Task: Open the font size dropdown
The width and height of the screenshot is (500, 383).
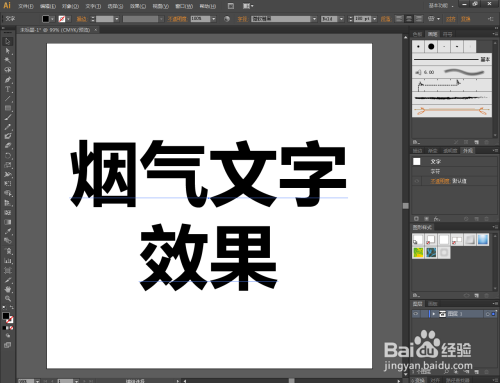Action: pyautogui.click(x=375, y=19)
